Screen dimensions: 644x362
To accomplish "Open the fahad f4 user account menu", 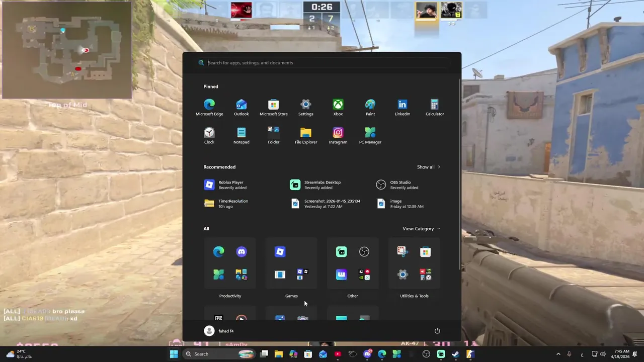I will [x=219, y=331].
